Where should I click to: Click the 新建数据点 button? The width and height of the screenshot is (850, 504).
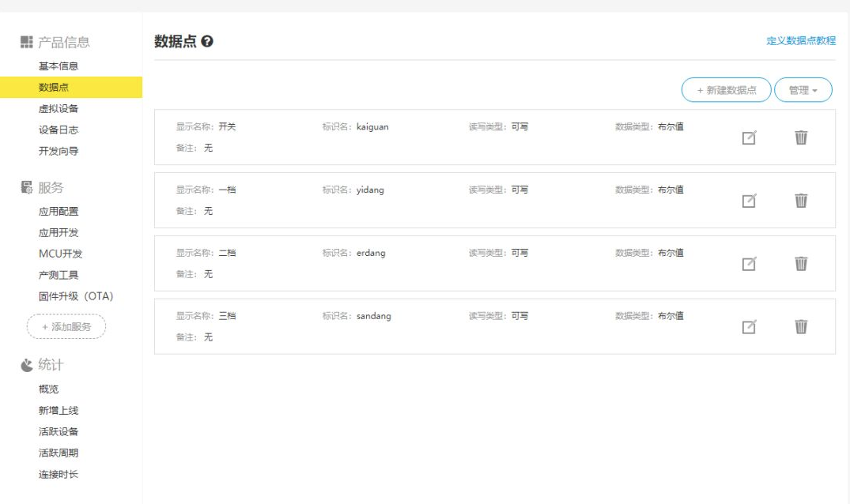tap(726, 91)
